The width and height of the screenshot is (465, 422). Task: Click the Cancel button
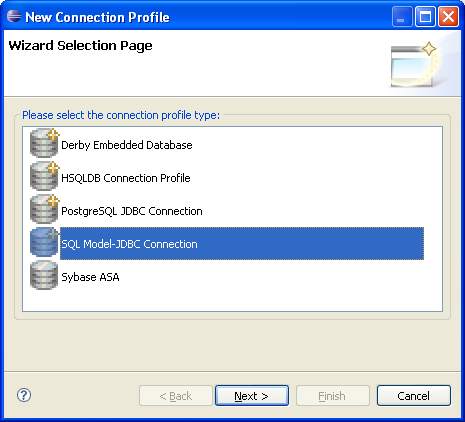[414, 396]
